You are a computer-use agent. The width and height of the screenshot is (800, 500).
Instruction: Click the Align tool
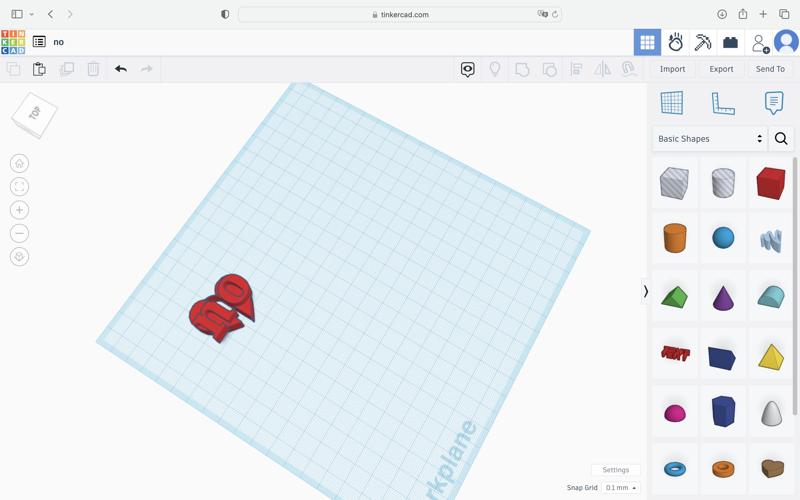[x=576, y=69]
